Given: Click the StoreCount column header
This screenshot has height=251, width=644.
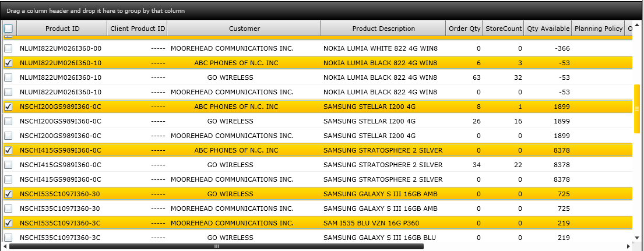Looking at the screenshot, I should 504,29.
